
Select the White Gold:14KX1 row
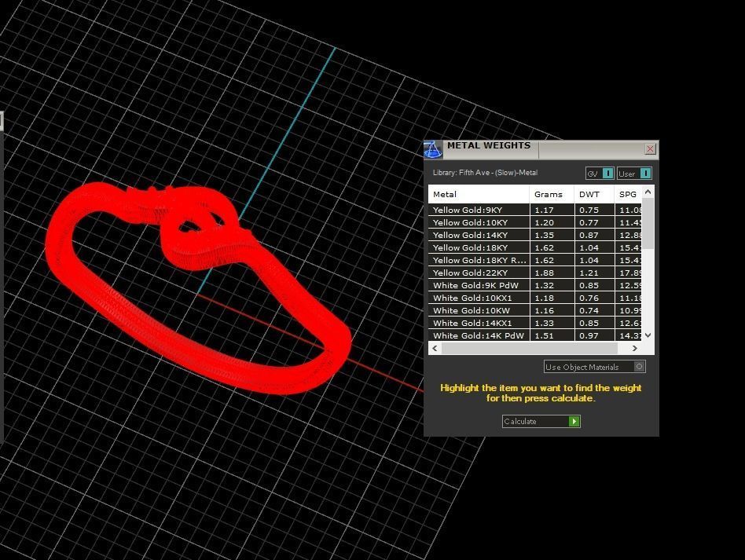pos(535,323)
